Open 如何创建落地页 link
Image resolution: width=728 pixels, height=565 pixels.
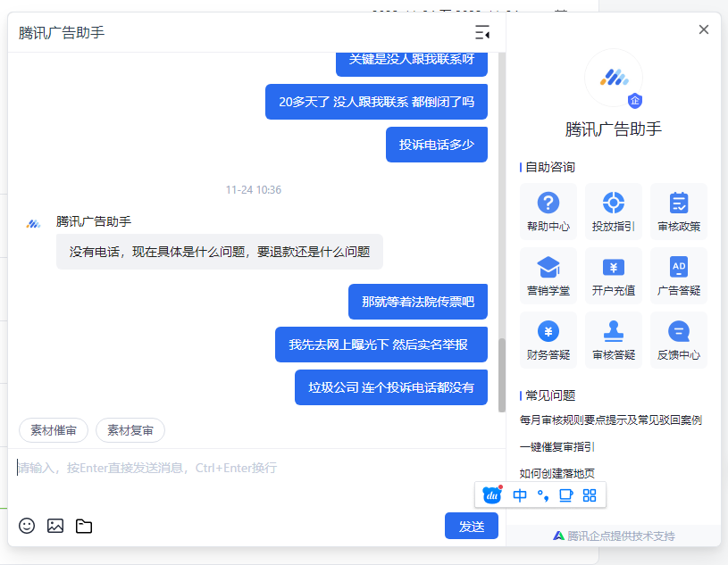556,473
